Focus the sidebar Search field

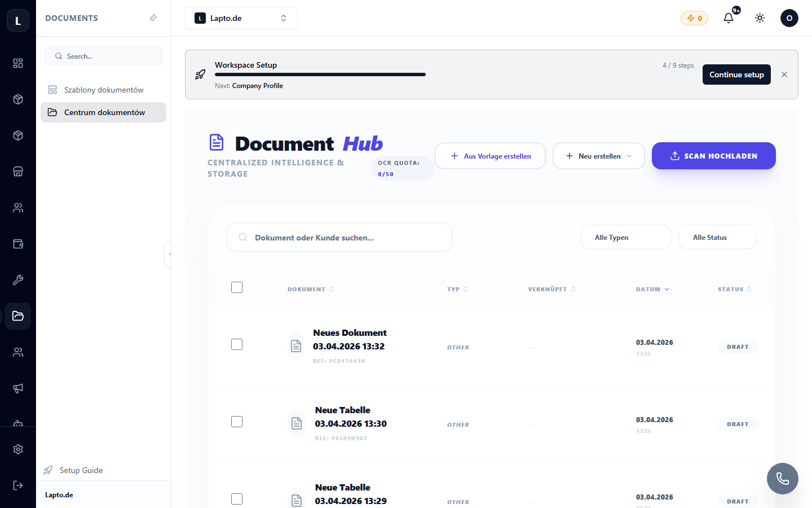click(103, 56)
